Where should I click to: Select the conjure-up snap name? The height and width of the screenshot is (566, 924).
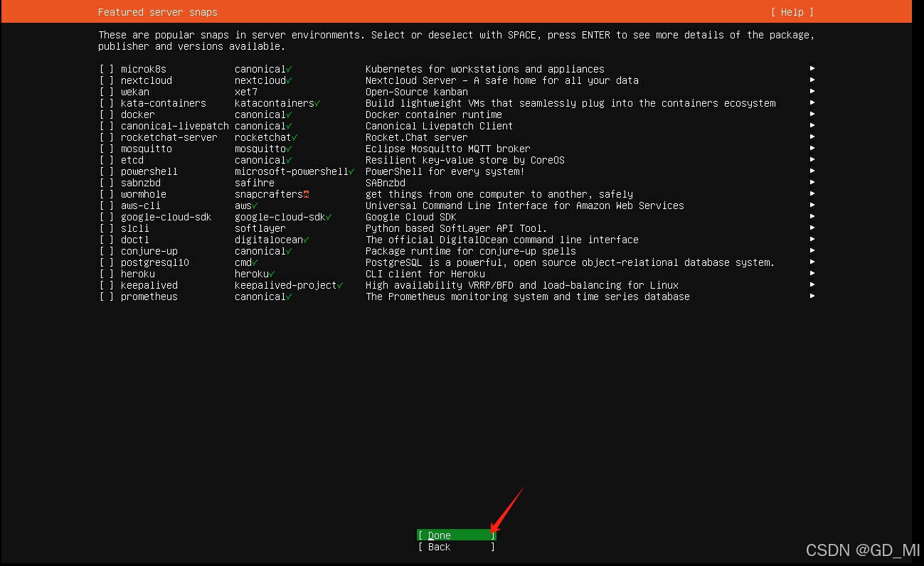149,251
